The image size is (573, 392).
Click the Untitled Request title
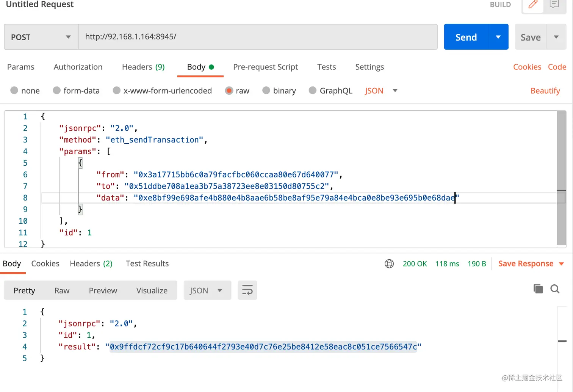40,5
